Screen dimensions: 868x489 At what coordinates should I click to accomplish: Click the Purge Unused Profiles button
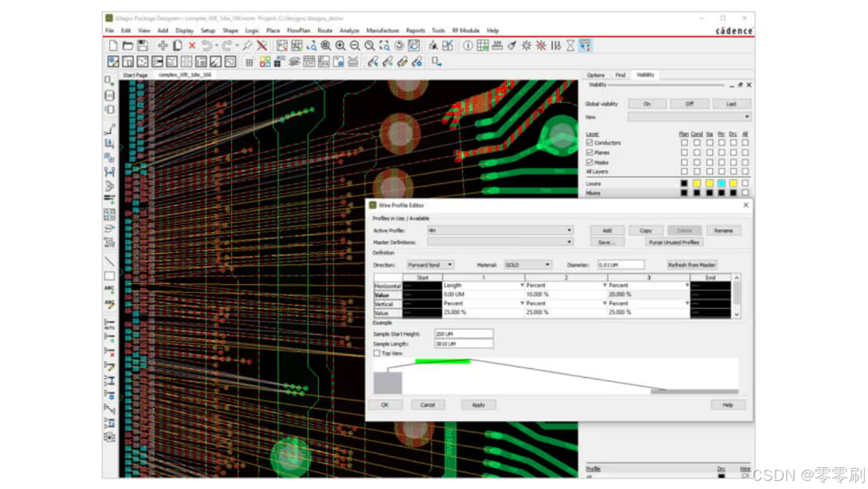pos(673,242)
